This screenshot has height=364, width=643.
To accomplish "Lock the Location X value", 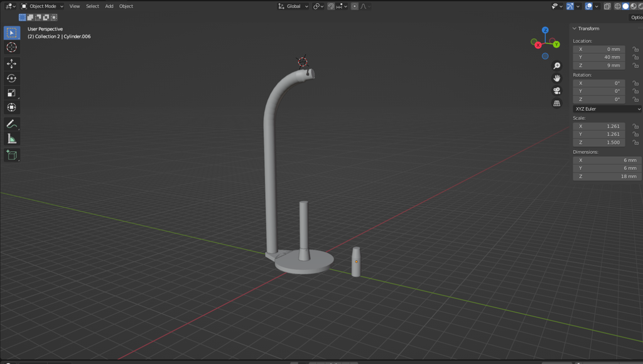I will coord(636,49).
